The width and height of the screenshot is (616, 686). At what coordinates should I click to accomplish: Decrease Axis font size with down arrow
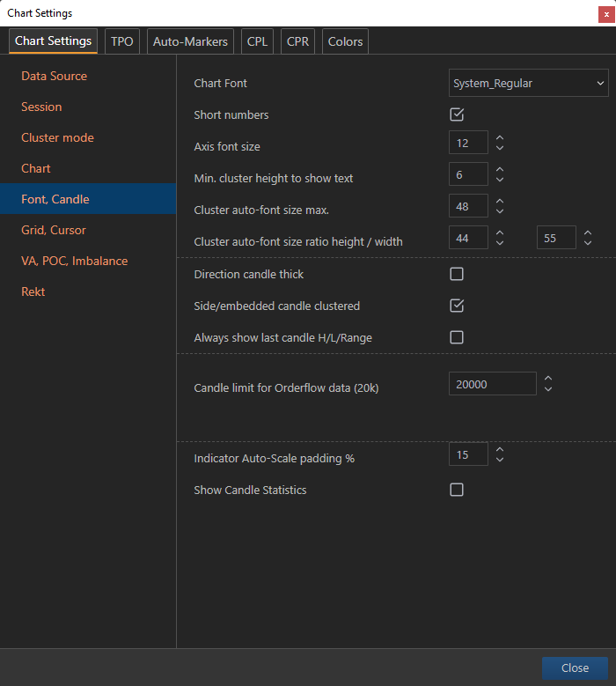click(x=500, y=148)
